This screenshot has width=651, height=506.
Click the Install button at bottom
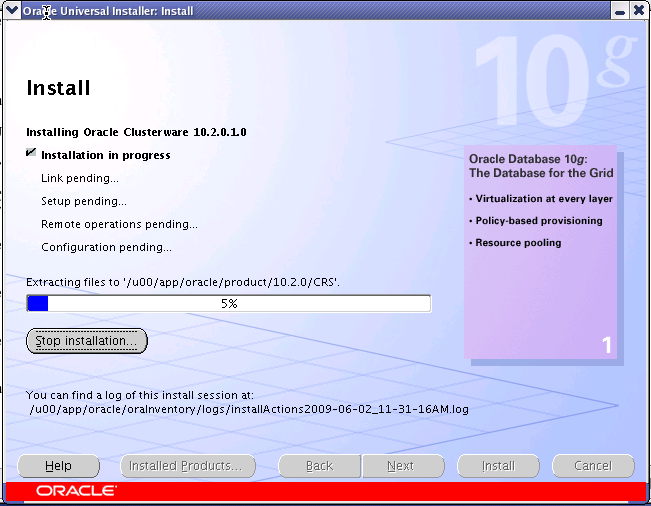pos(498,466)
